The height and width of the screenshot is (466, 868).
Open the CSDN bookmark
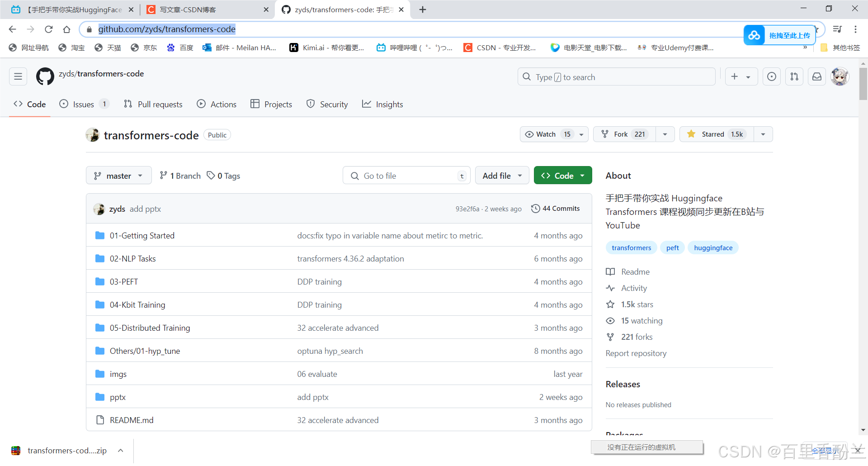click(x=500, y=48)
